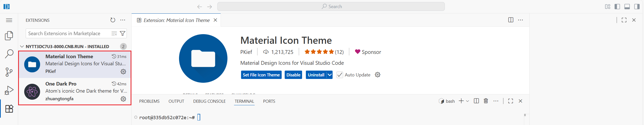Image resolution: width=644 pixels, height=125 pixels.
Task: Click the Disable button
Action: [x=293, y=75]
